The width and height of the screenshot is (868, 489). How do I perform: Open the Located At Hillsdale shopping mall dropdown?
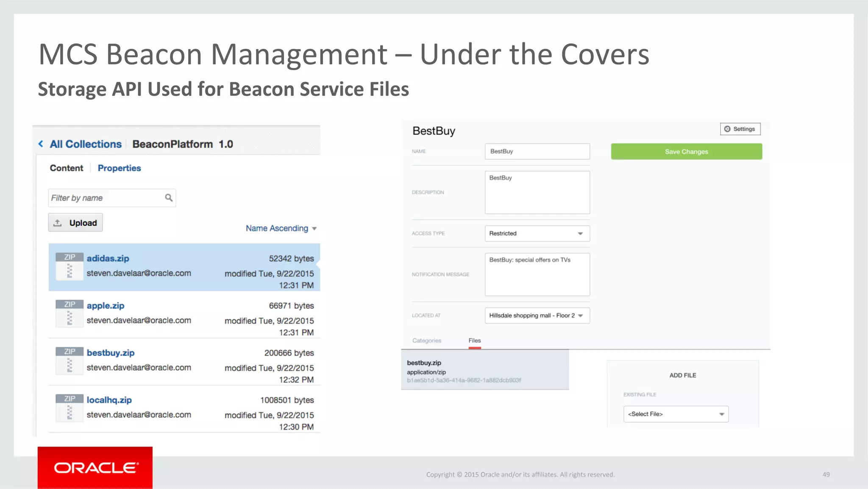click(537, 316)
